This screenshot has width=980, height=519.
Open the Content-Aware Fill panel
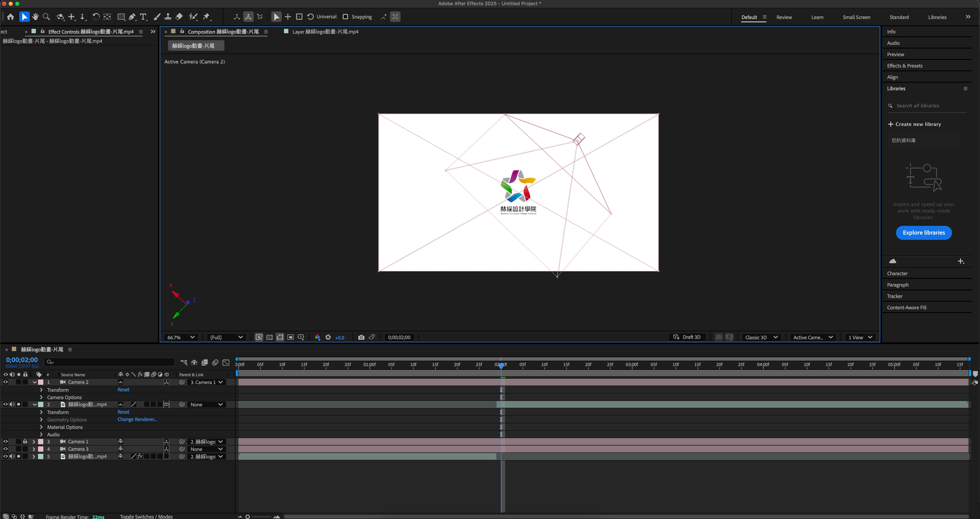pyautogui.click(x=906, y=308)
